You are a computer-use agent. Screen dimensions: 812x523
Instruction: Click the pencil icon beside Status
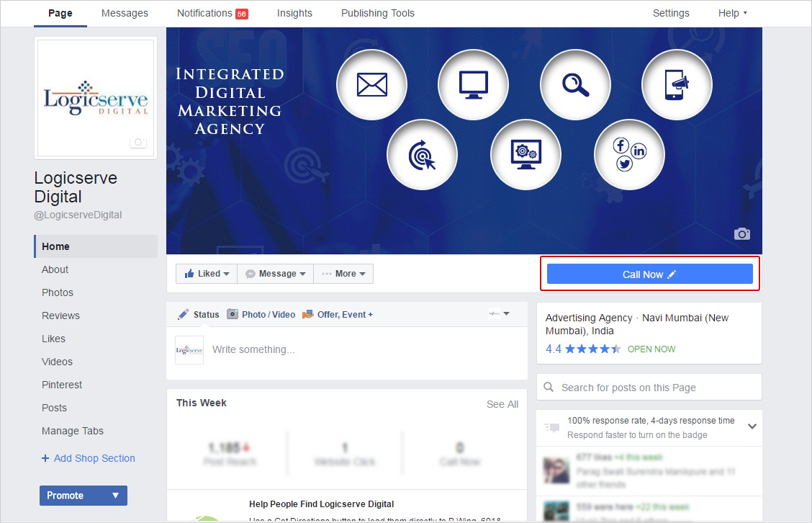(x=183, y=315)
